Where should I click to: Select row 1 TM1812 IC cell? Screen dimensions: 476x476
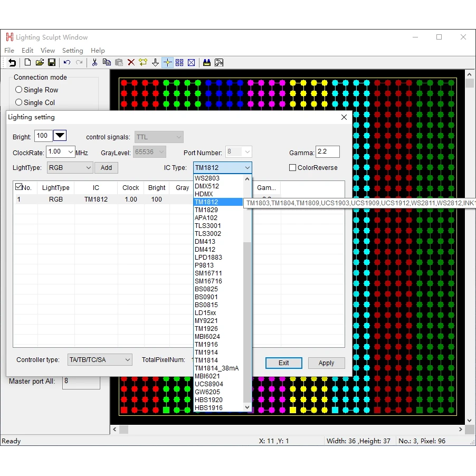[x=96, y=199]
